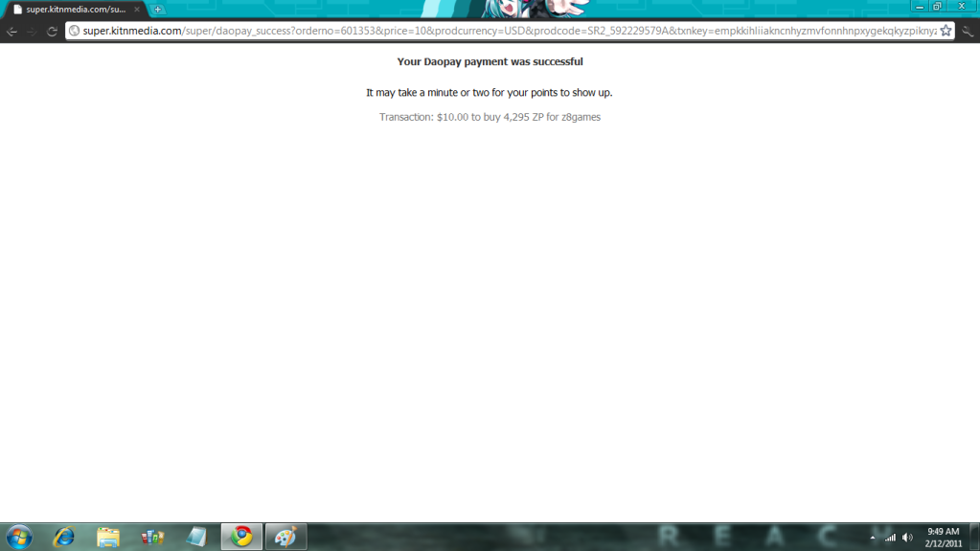Select the super.kitnmedia.com tab
Viewport: 980px width, 551px height.
(75, 10)
